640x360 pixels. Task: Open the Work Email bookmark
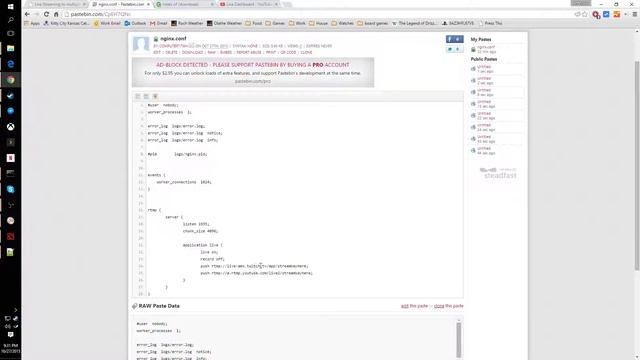point(107,23)
